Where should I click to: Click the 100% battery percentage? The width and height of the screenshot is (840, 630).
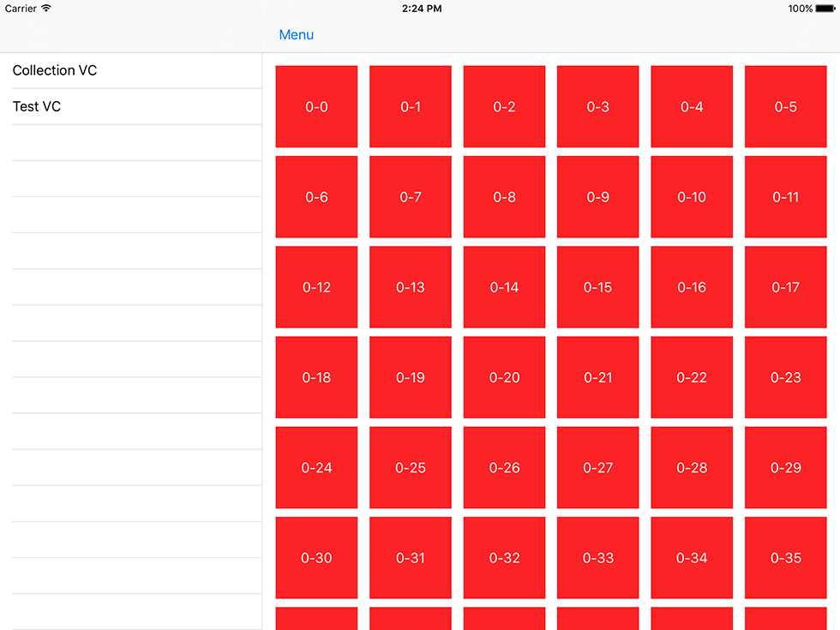[801, 9]
